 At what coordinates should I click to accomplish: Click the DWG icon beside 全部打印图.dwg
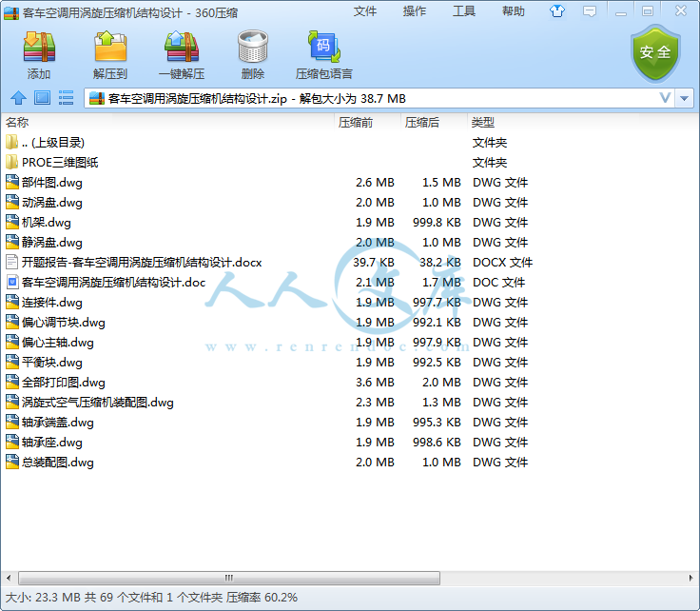point(12,383)
